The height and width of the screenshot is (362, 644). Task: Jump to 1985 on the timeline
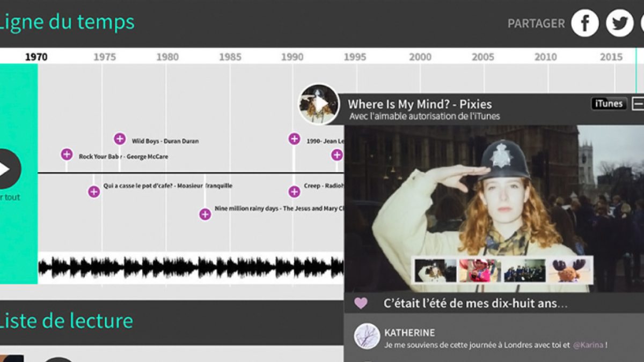pos(230,57)
